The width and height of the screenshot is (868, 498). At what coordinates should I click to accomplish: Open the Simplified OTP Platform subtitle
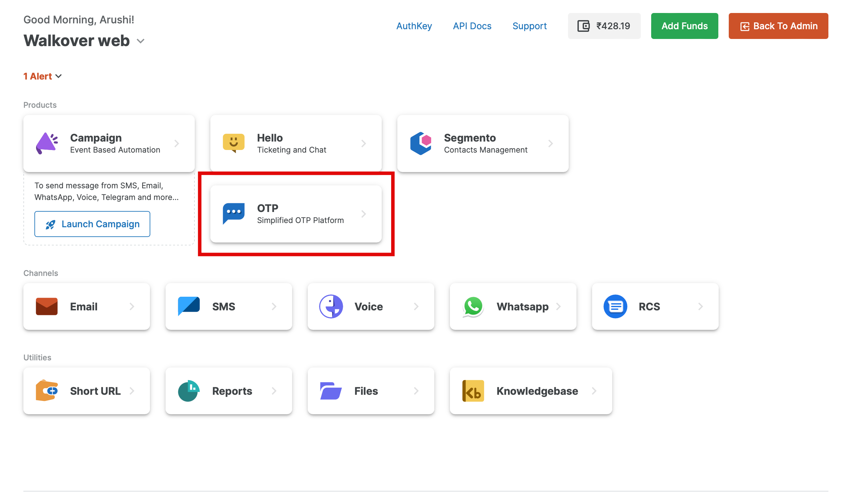coord(300,220)
